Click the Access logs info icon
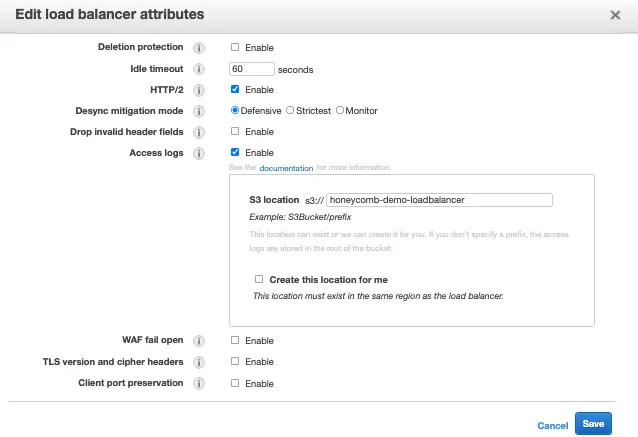638x437 pixels. click(x=199, y=153)
